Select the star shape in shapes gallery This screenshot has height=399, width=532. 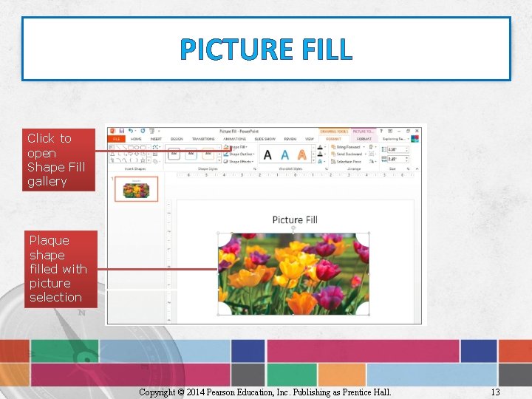click(x=143, y=160)
